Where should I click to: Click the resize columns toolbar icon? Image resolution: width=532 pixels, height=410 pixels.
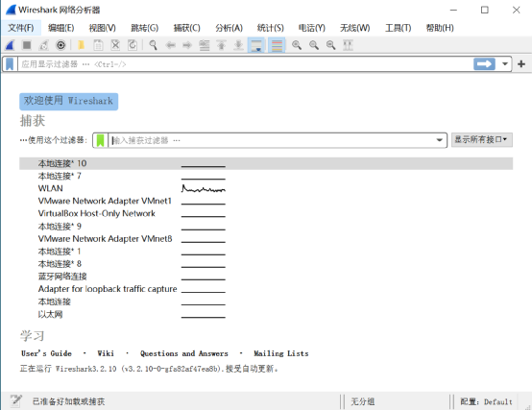click(x=348, y=45)
